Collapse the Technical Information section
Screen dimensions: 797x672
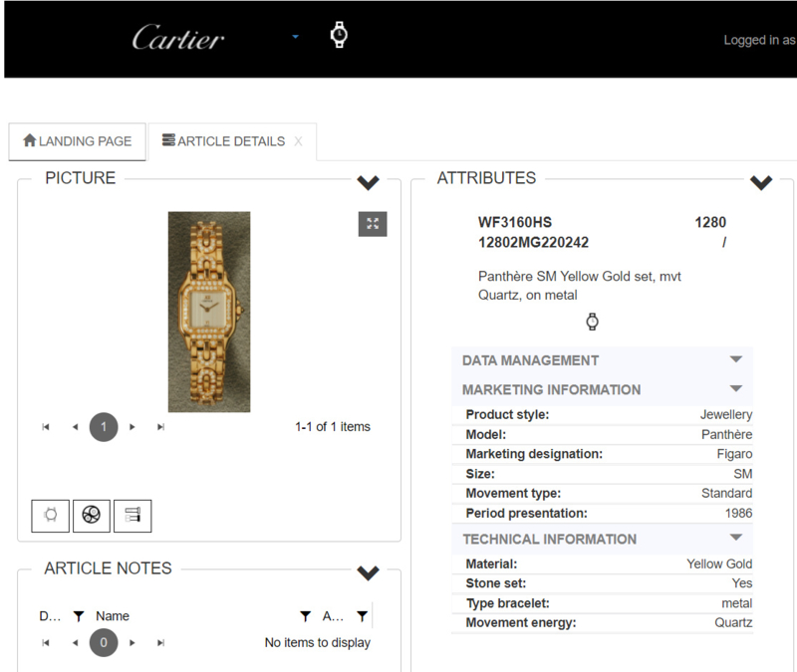pyautogui.click(x=735, y=538)
